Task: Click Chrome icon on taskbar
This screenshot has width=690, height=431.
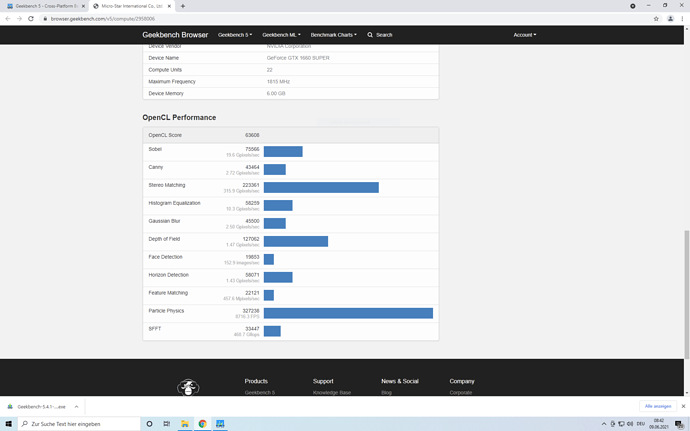Action: pyautogui.click(x=202, y=424)
